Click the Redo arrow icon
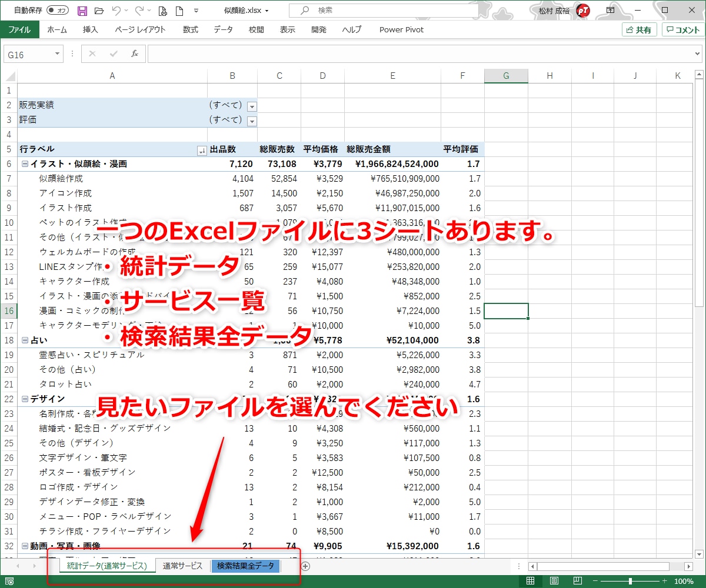Viewport: 706px width, 588px height. 139,11
